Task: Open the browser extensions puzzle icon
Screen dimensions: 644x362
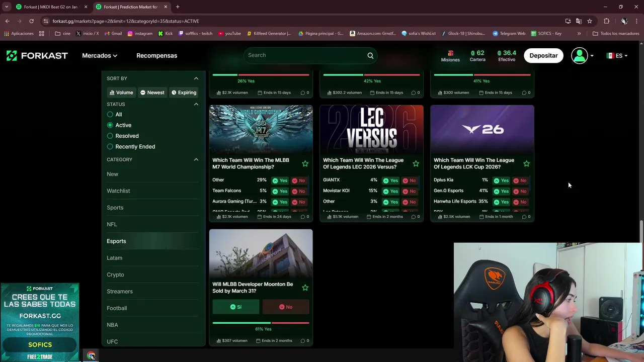Action: pos(606,21)
